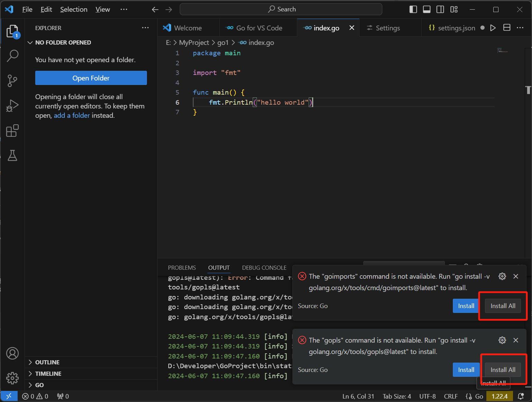Click the remote window status icon

(x=9, y=396)
